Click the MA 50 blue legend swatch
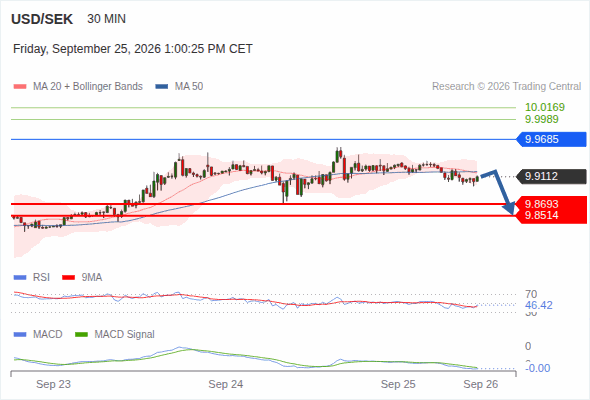The width and height of the screenshot is (590, 400). pos(162,87)
